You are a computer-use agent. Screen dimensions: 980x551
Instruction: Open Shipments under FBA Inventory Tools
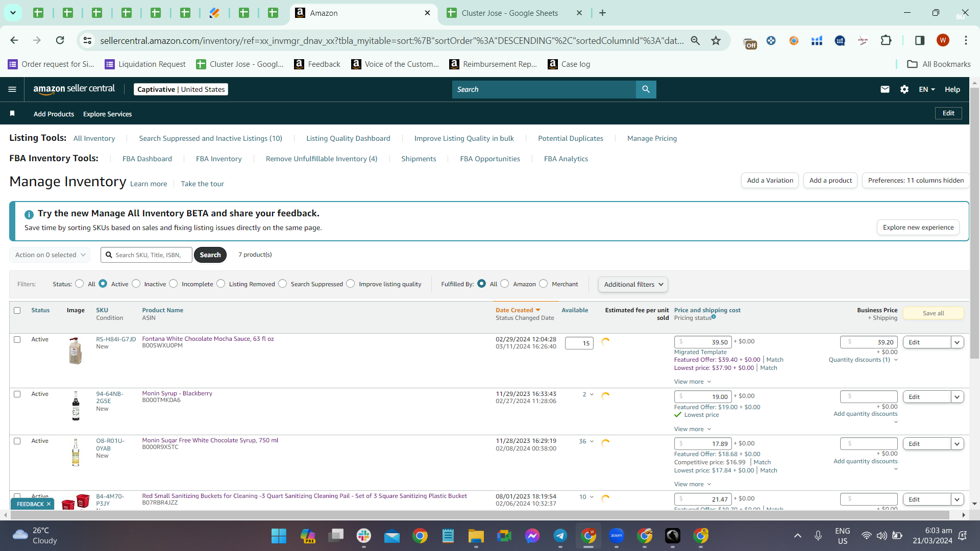pyautogui.click(x=419, y=159)
